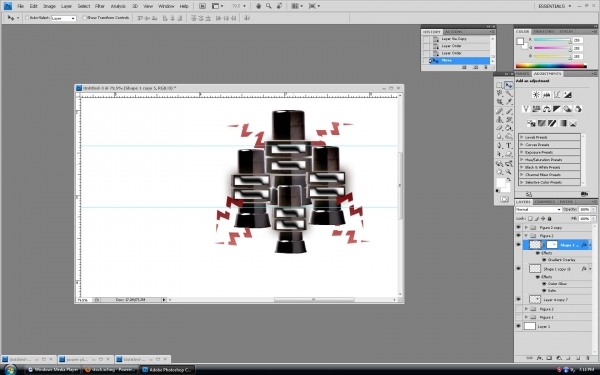
Task: Swap foreground and background colors
Action: (509, 179)
